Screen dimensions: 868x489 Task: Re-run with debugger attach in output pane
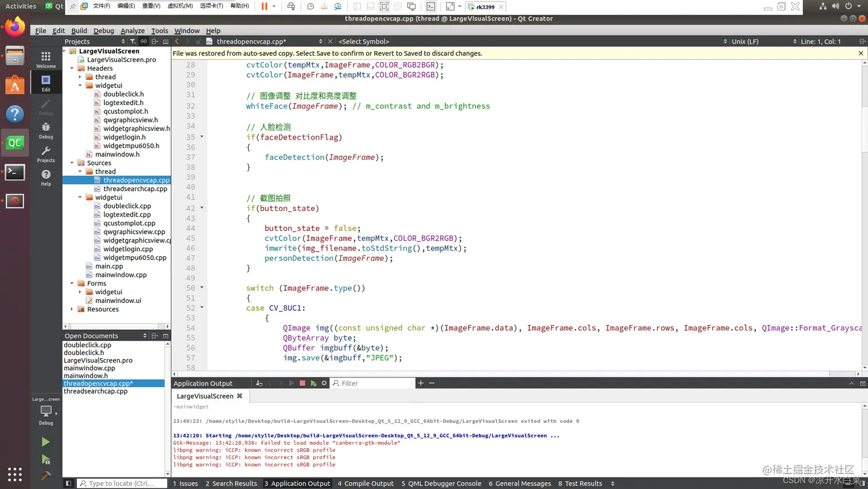[313, 383]
